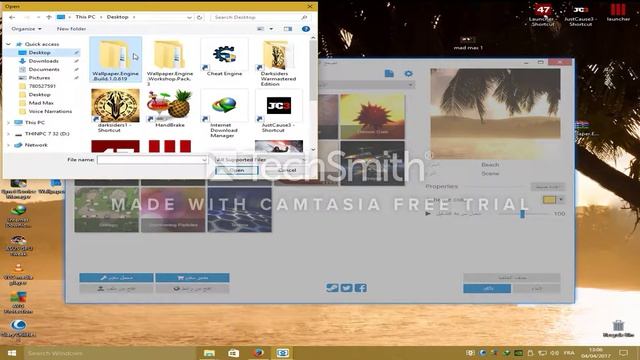Adjust the playback rate slider handle
640x360 pixels.
point(522,214)
